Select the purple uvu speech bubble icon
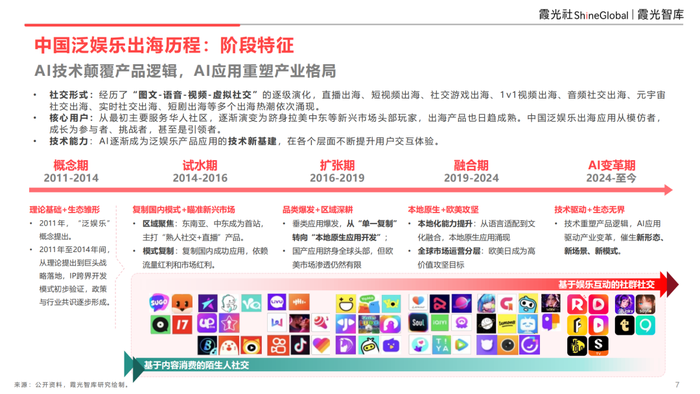Viewport: 700px width, 394px height. click(x=277, y=302)
